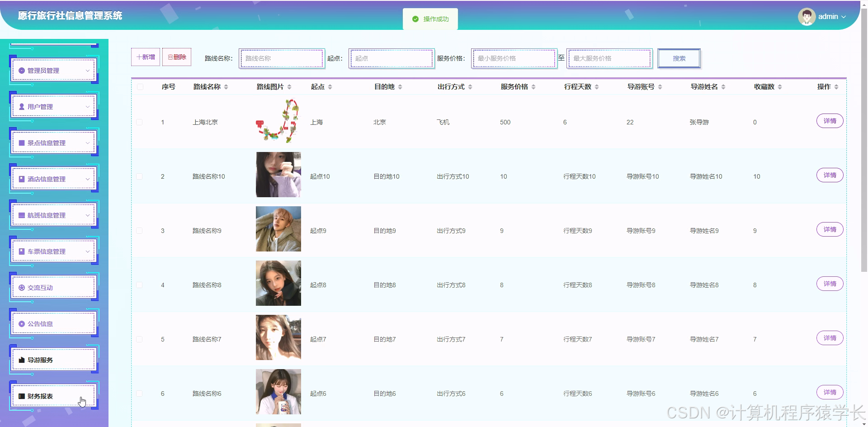Sort by 路线图片 column arrows

[x=289, y=87]
